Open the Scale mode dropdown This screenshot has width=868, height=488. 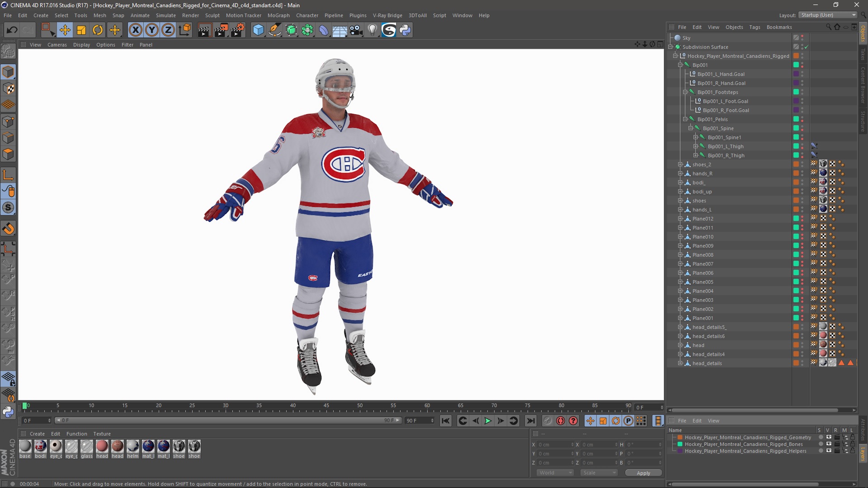click(x=599, y=473)
